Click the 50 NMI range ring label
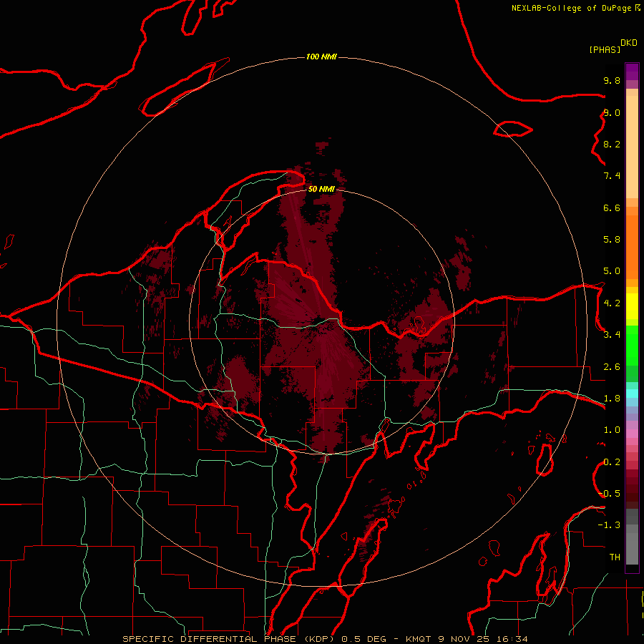Screen dimensions: 644x644 [x=321, y=189]
